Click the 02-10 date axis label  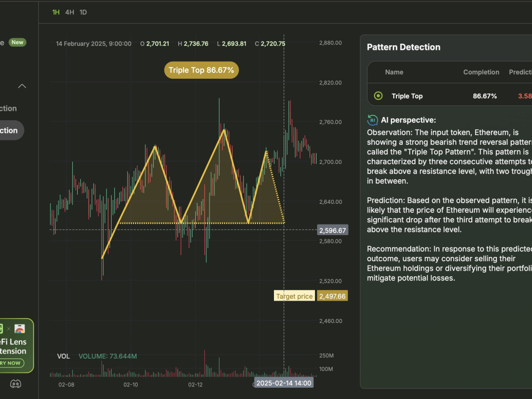coord(131,385)
